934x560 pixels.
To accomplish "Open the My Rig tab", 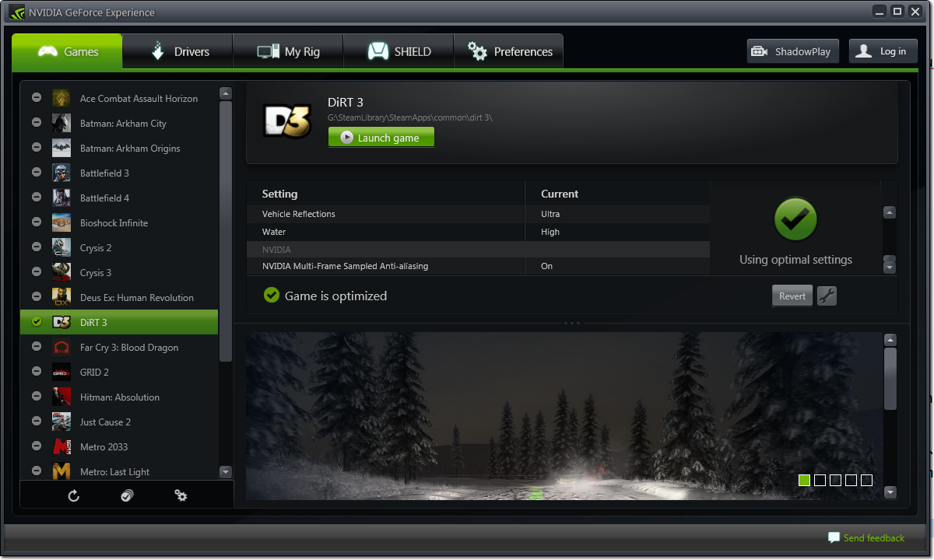I will pos(289,51).
